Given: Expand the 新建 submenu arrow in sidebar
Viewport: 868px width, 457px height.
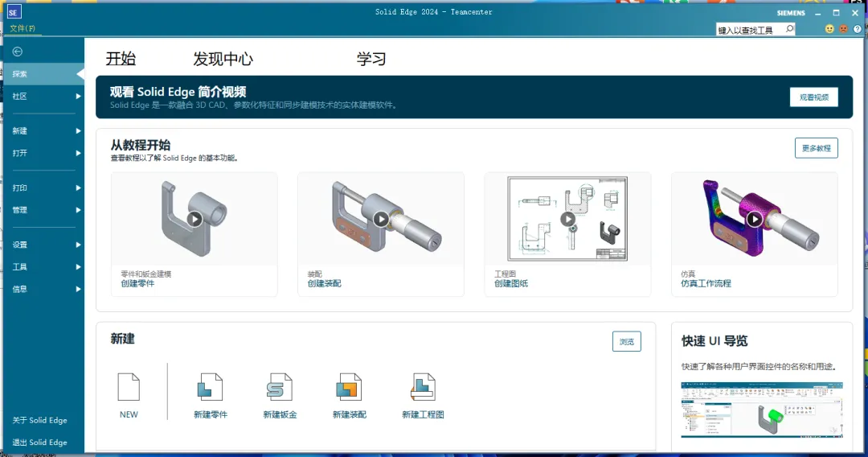Looking at the screenshot, I should click(78, 130).
